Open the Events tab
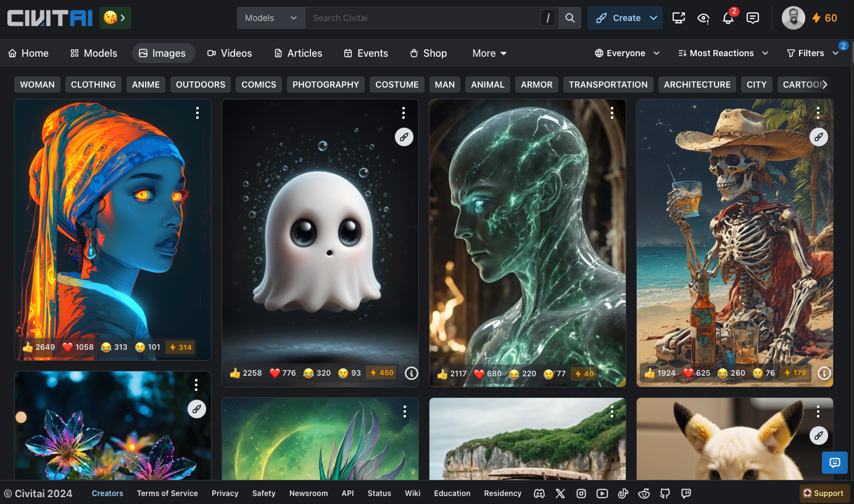 366,53
